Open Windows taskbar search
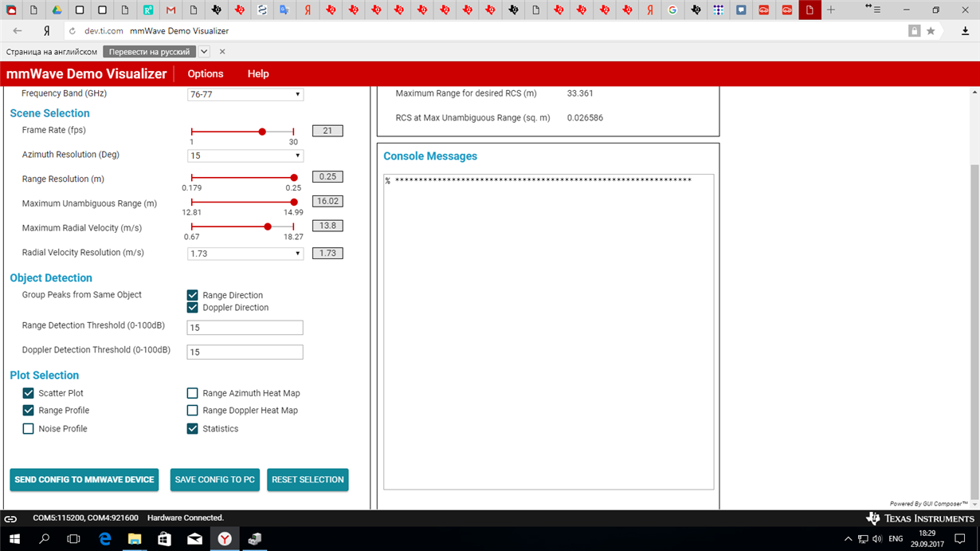Screen dimensions: 980x551 click(45, 539)
